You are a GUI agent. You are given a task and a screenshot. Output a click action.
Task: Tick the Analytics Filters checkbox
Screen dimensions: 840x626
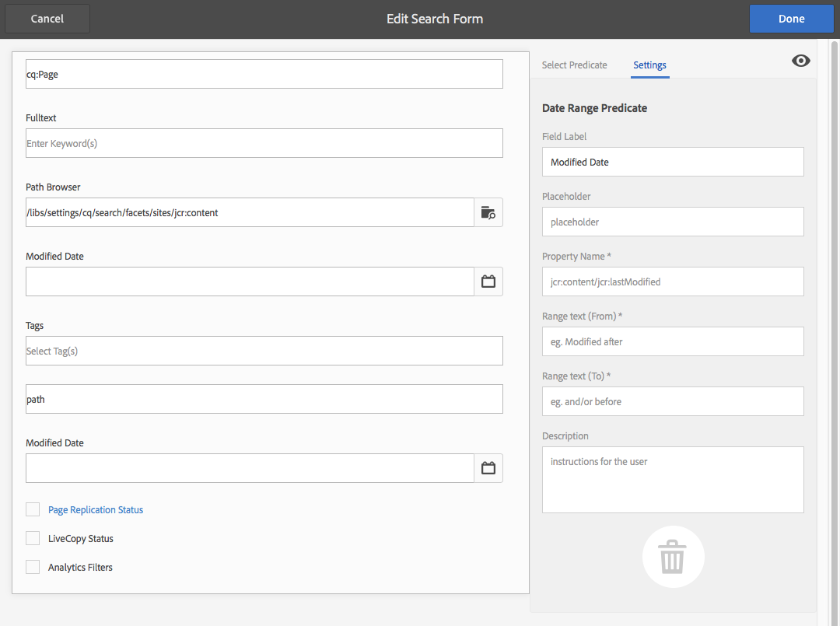33,567
